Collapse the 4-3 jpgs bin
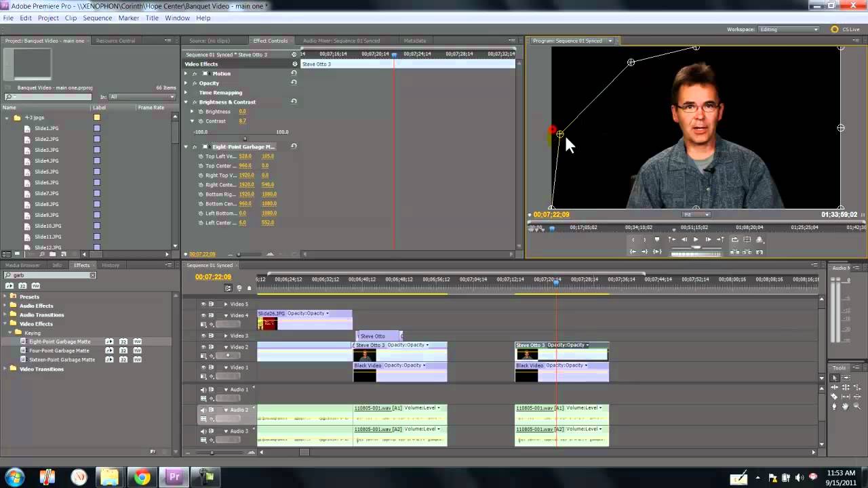Screen dimensions: 868x488 tap(7, 117)
